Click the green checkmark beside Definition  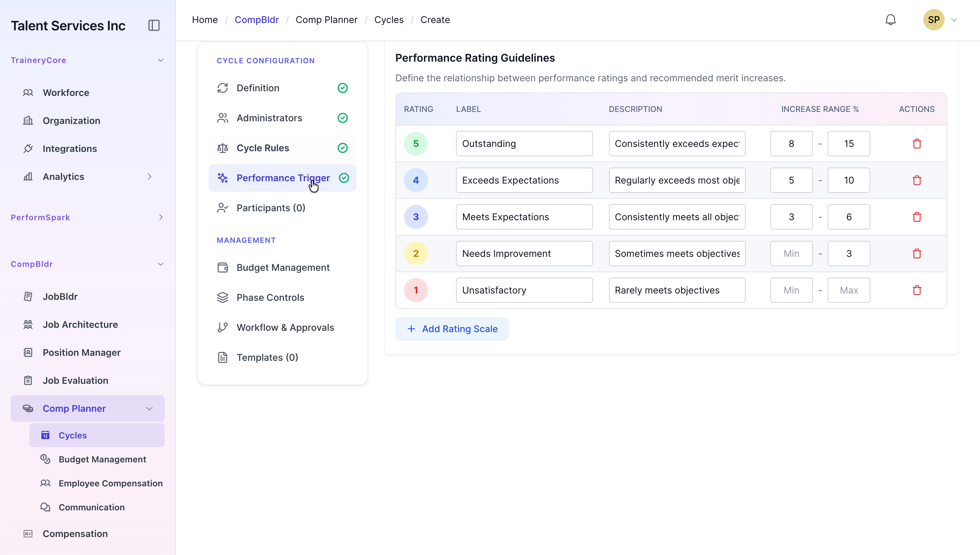click(342, 88)
